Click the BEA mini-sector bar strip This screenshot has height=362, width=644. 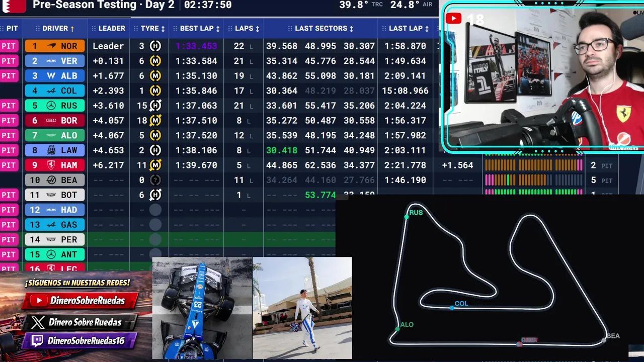tap(533, 180)
